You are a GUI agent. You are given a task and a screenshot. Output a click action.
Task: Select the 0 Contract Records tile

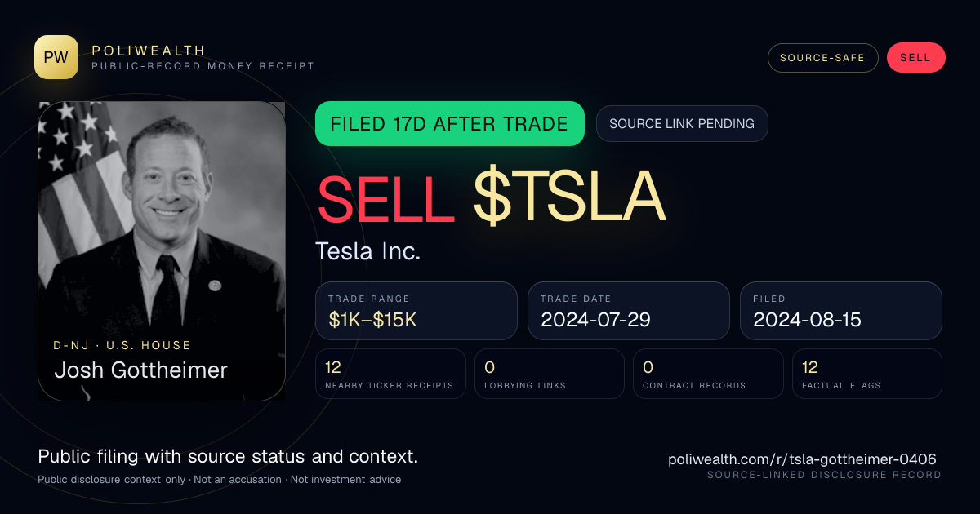click(x=708, y=374)
